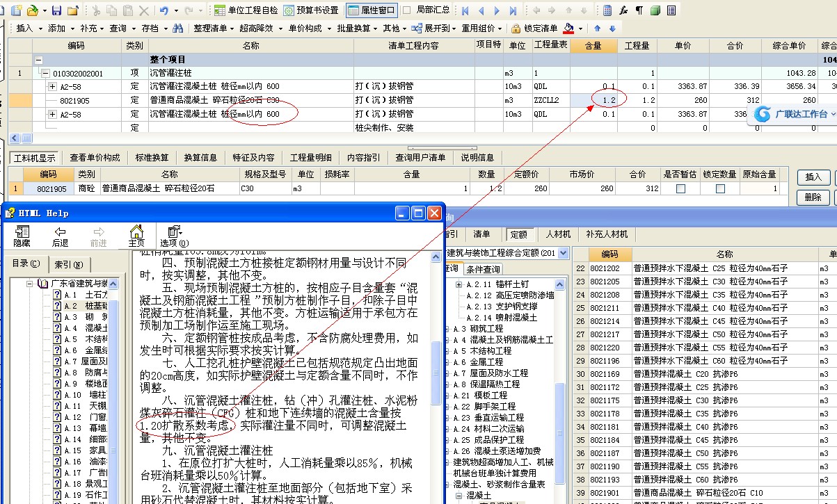Viewport: 837px width, 504px height.
Task: Open the 展开到 expand-to dropdown
Action: click(434, 29)
